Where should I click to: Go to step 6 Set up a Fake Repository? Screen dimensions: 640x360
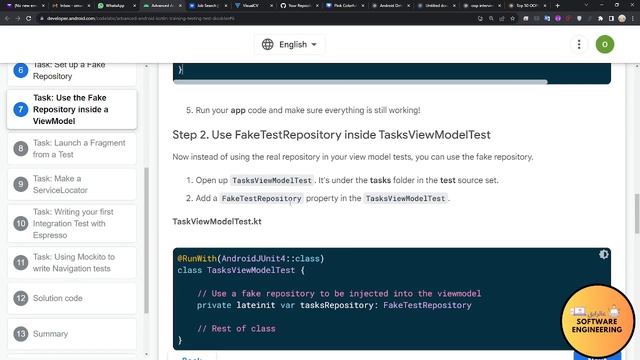point(72,72)
